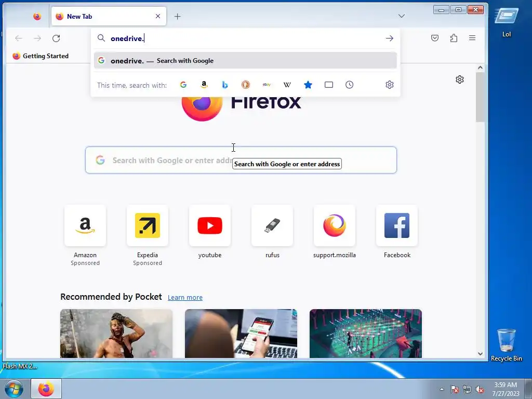Switch to the pinned Firefox tab
Screen dimensions: 532x399
37,16
